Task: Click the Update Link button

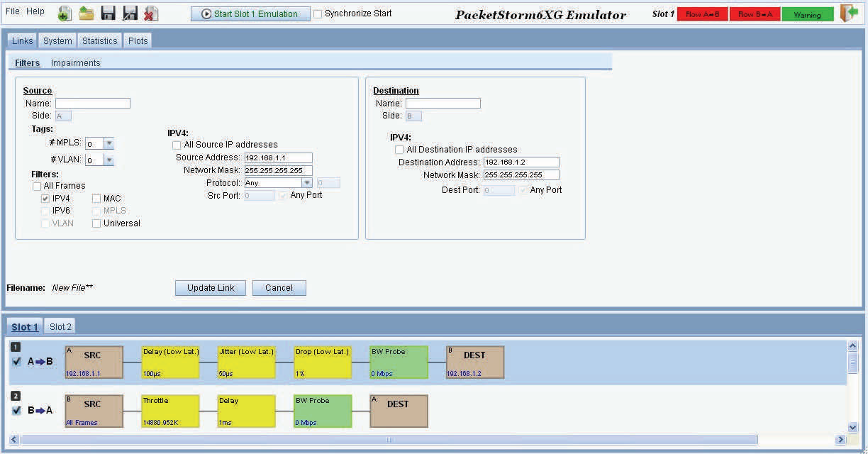Action: pyautogui.click(x=211, y=288)
